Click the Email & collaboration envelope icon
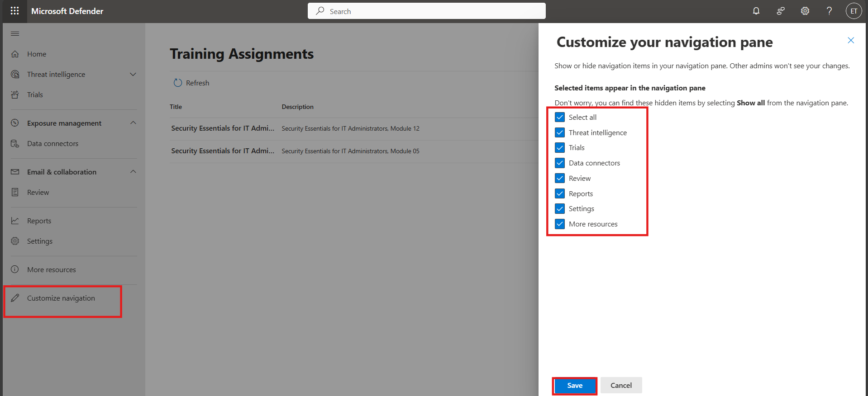 tap(15, 172)
